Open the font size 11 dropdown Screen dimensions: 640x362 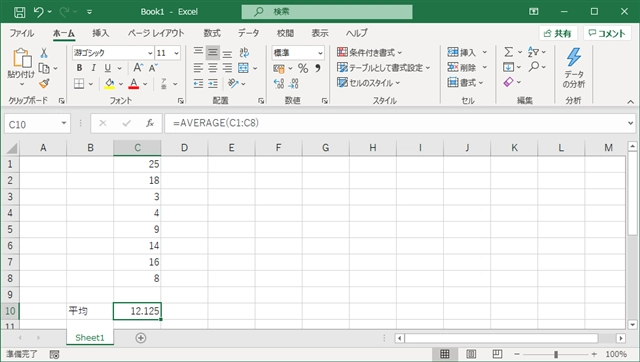point(176,53)
